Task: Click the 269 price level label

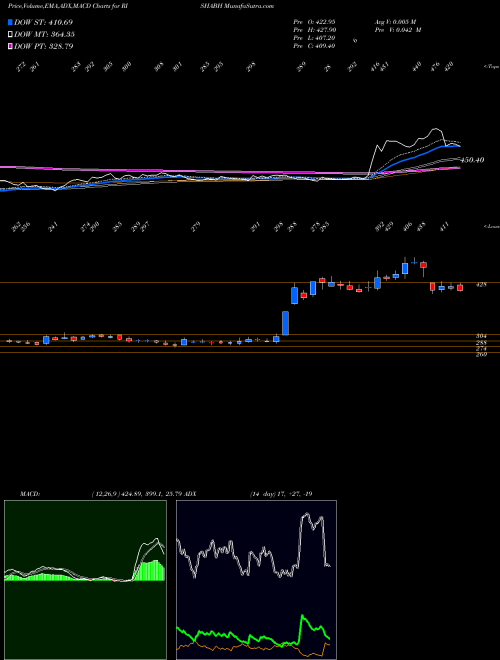Action: (x=481, y=355)
